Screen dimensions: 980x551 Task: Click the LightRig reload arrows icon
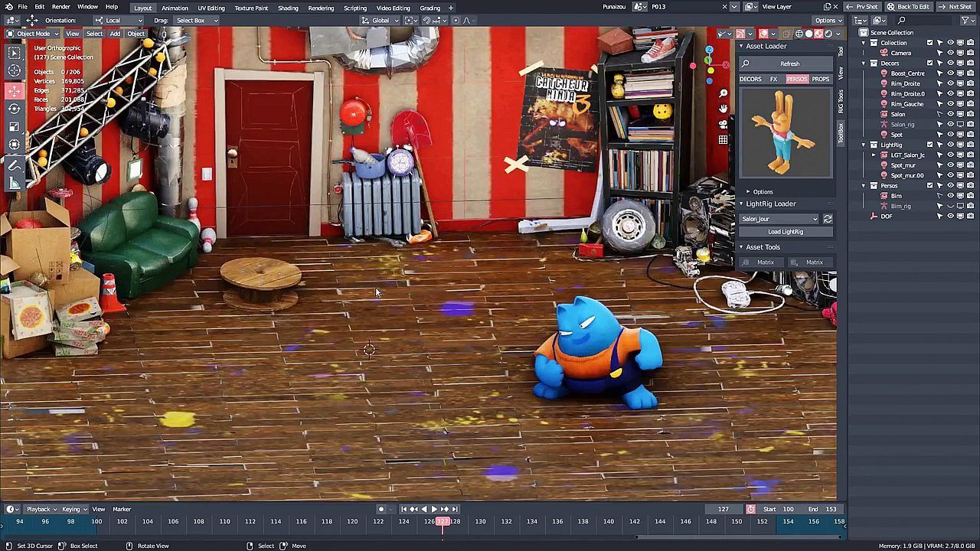click(x=828, y=219)
